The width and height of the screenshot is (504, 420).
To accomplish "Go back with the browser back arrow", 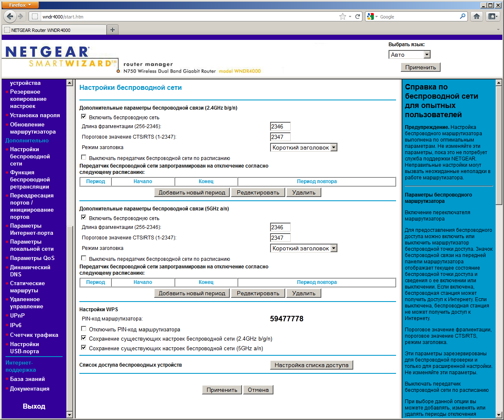I will click(10, 16).
